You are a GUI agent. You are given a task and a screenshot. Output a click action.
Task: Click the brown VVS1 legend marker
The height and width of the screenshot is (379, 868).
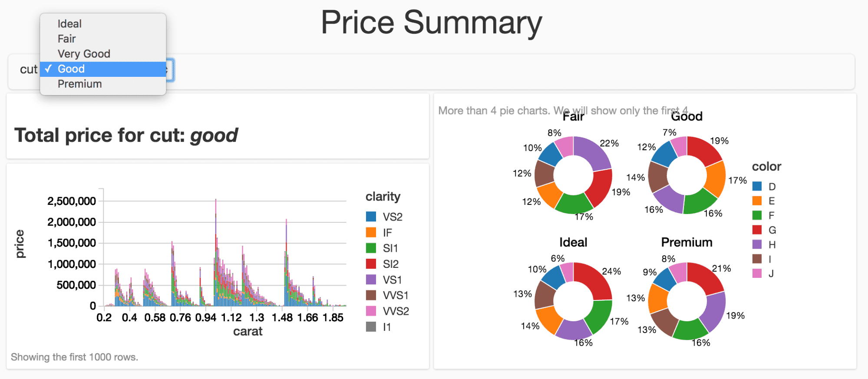tap(371, 295)
